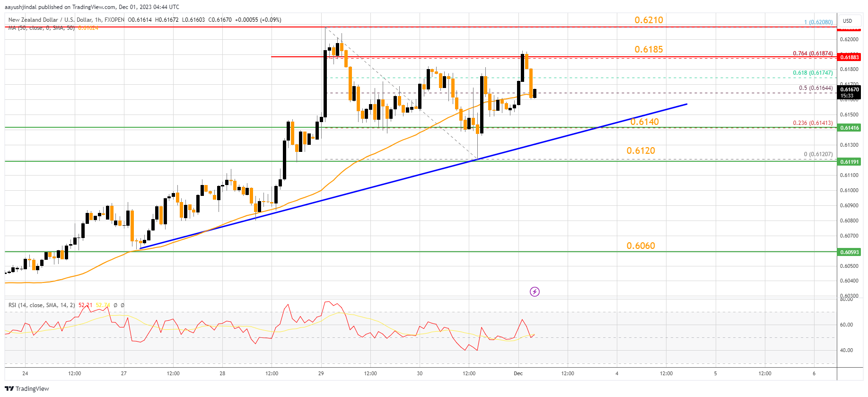Click the 0.60800 price axis value
868x397 pixels.
tap(849, 221)
